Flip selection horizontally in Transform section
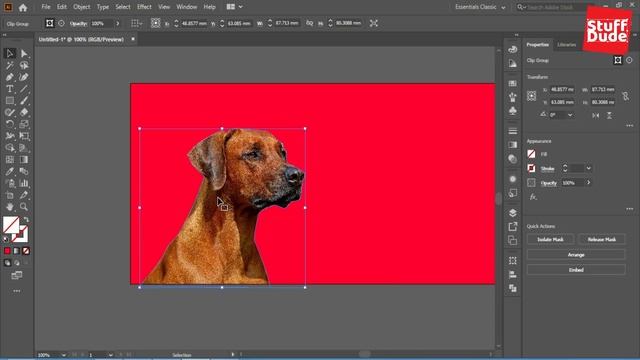Image resolution: width=640 pixels, height=360 pixels. [596, 116]
